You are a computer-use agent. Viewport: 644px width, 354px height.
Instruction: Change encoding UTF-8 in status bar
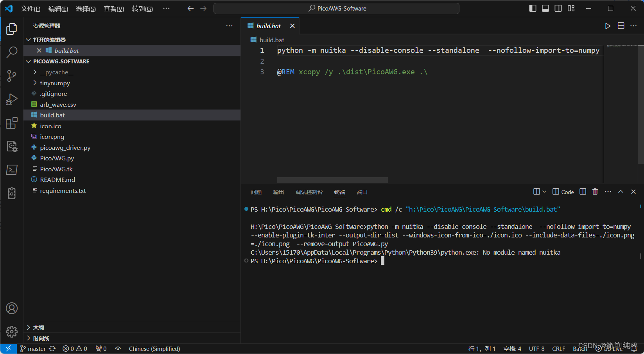[x=536, y=349]
